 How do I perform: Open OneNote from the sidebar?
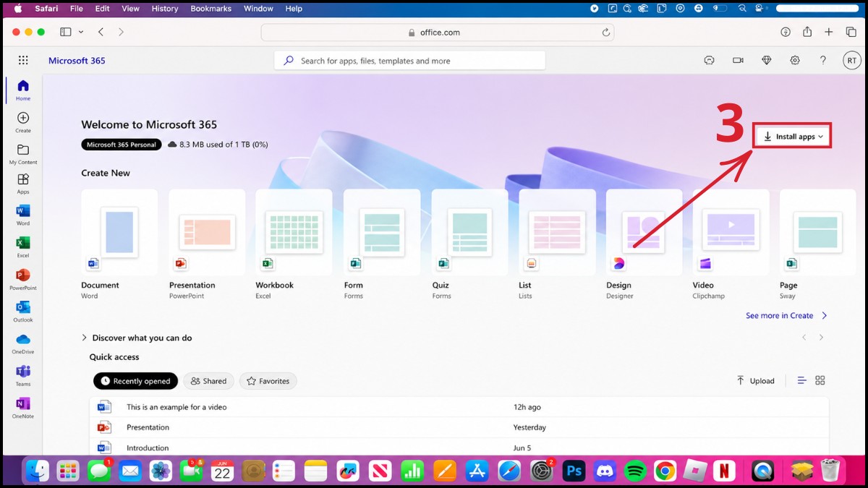[x=23, y=407]
